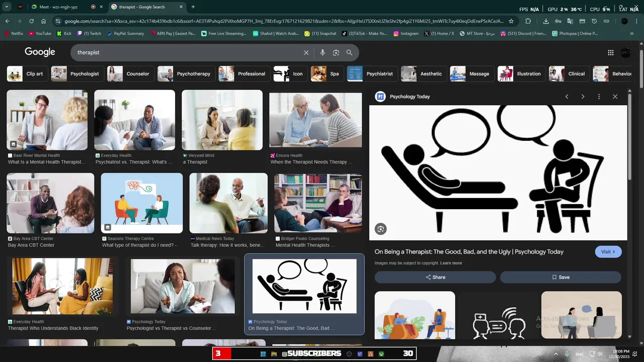Close the Psychology Today preview panel
Image resolution: width=644 pixels, height=362 pixels.
(615, 97)
